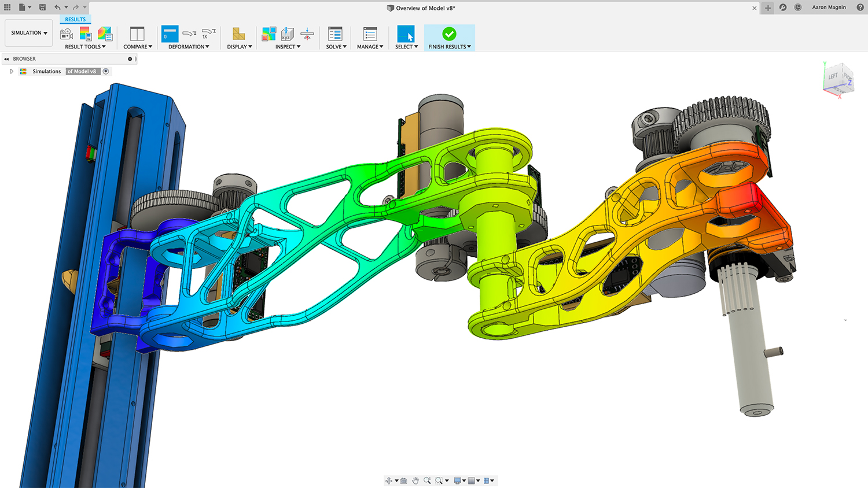Click the Compare split-view icon
868x488 pixels.
[x=137, y=34]
